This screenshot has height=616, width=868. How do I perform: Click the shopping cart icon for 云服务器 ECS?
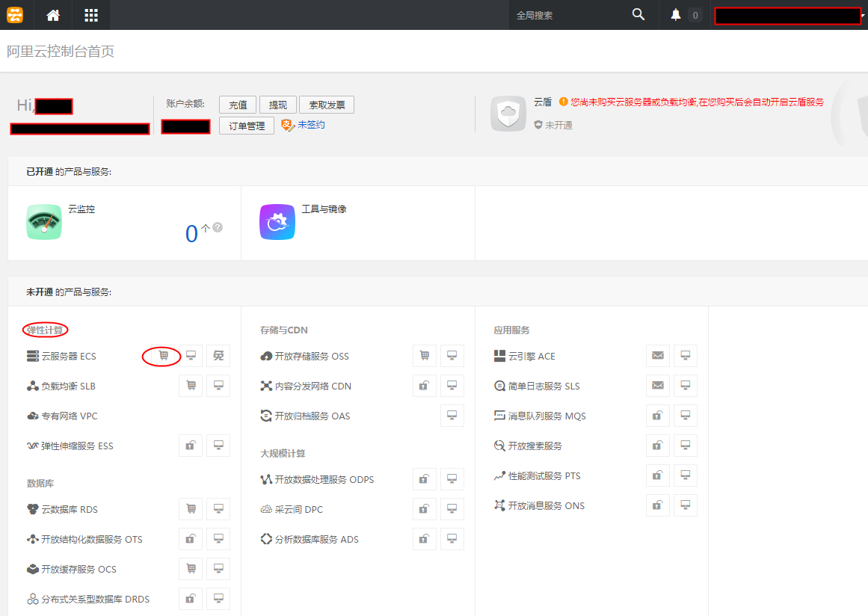coord(164,356)
